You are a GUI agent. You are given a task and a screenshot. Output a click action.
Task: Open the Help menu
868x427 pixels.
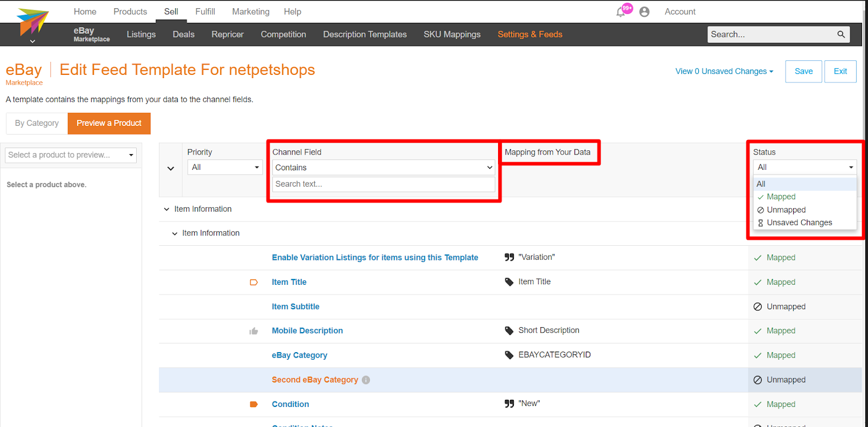click(x=292, y=11)
